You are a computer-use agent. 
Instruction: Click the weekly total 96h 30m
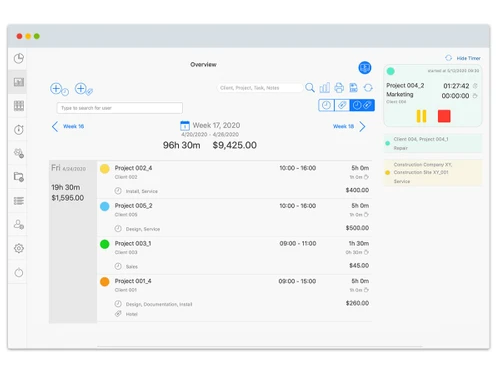point(181,145)
